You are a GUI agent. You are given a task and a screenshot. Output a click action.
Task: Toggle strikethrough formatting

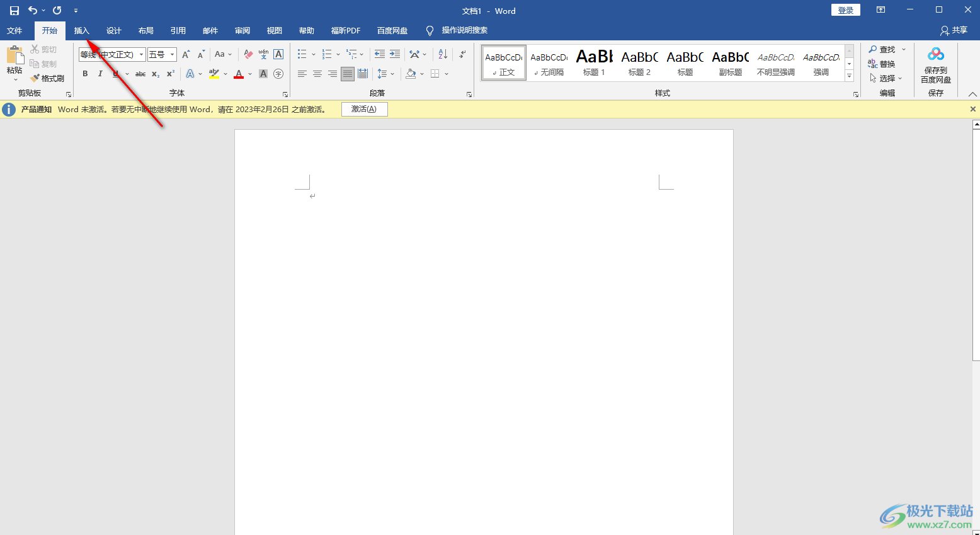click(140, 74)
